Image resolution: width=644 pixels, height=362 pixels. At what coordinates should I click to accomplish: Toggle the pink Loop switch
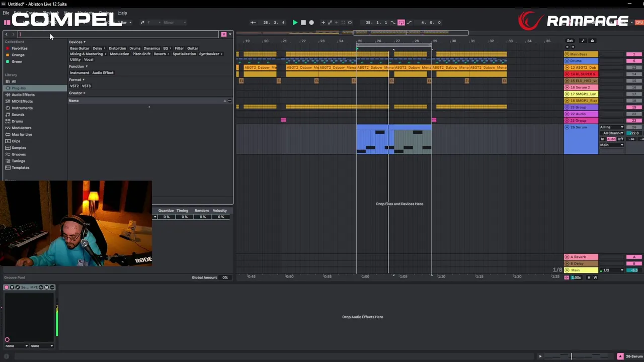401,22
